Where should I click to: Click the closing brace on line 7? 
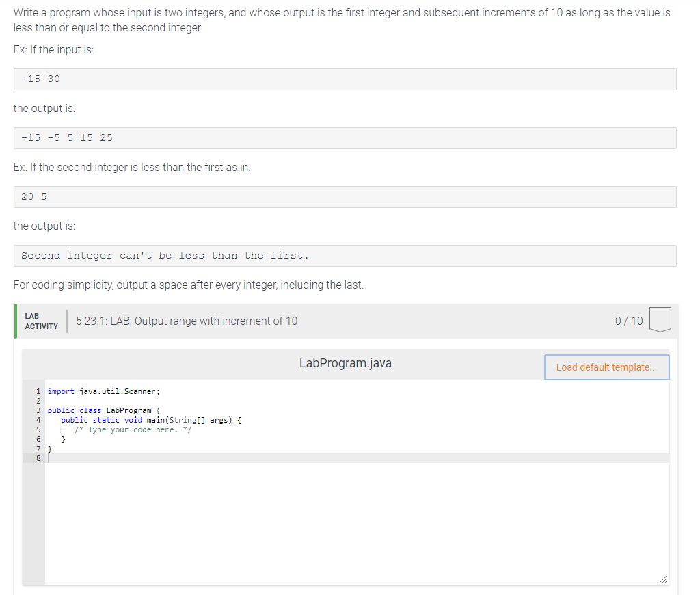[49, 448]
